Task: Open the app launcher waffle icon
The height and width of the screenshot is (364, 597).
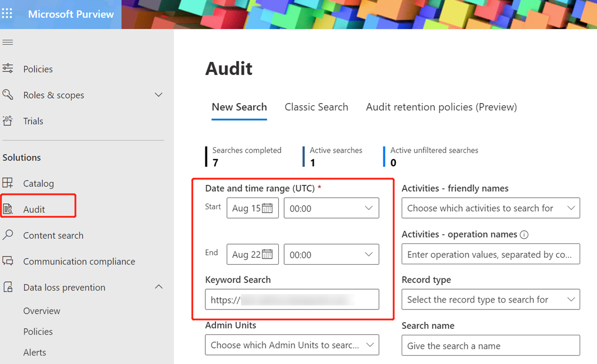Action: 7,14
